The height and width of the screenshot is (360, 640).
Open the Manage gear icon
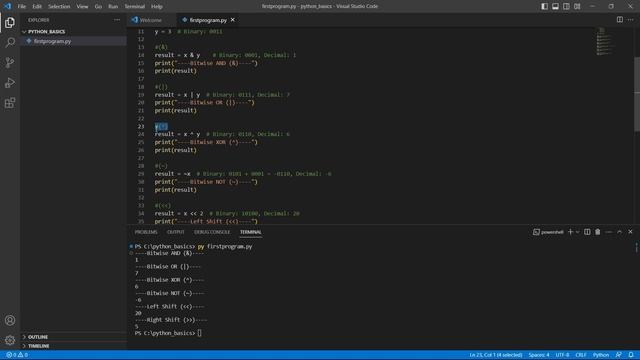pos(10,340)
